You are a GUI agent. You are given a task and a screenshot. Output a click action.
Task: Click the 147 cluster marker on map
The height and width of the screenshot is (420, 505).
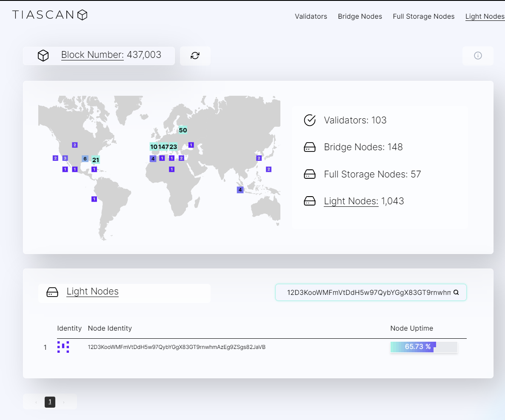click(164, 147)
